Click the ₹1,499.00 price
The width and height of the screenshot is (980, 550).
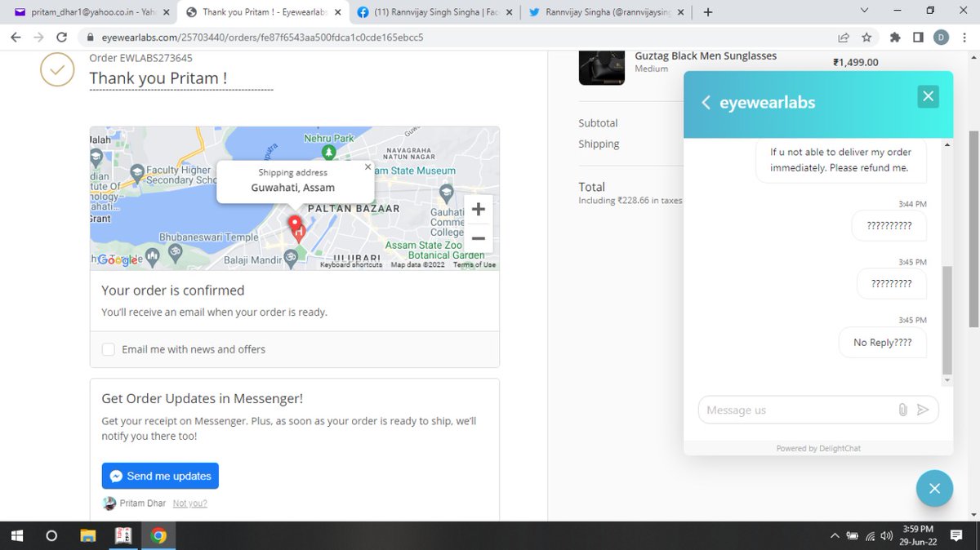click(x=855, y=62)
